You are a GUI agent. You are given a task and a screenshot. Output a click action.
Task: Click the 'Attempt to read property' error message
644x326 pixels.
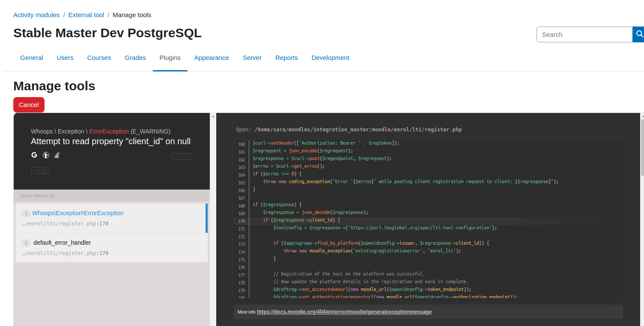(111, 142)
